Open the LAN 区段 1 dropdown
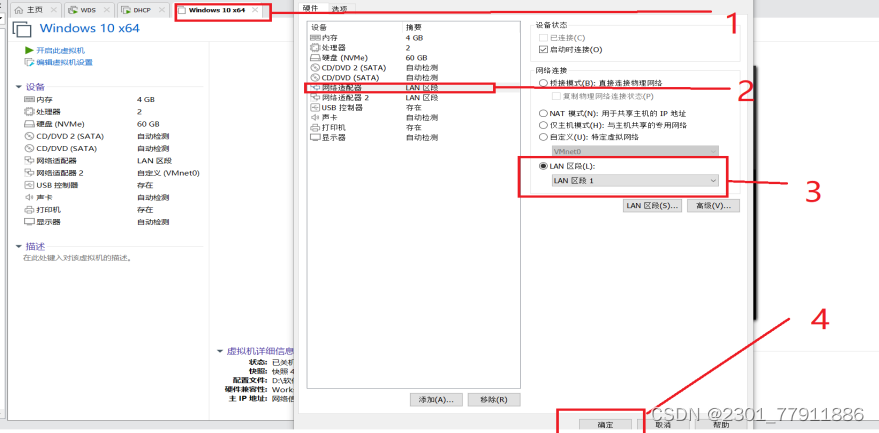The height and width of the screenshot is (433, 879). pos(635,181)
